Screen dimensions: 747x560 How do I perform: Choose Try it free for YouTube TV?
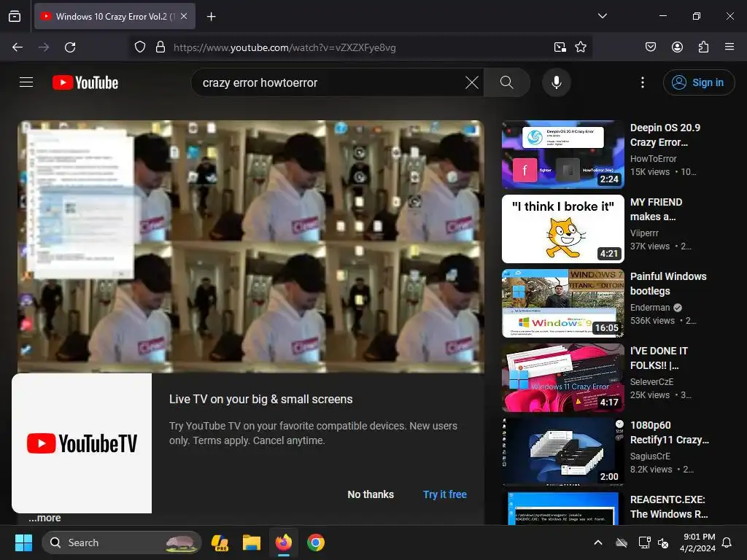pos(445,494)
